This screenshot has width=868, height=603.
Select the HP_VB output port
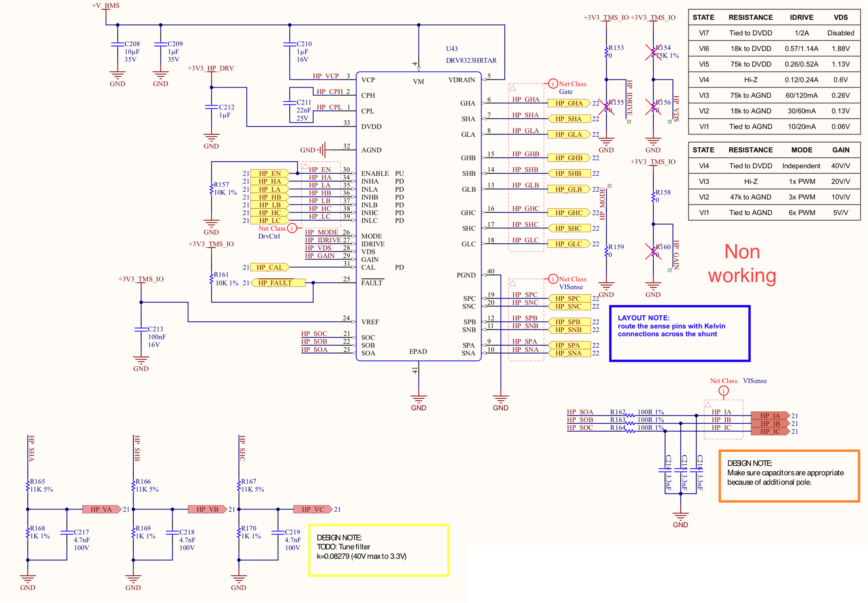(207, 509)
